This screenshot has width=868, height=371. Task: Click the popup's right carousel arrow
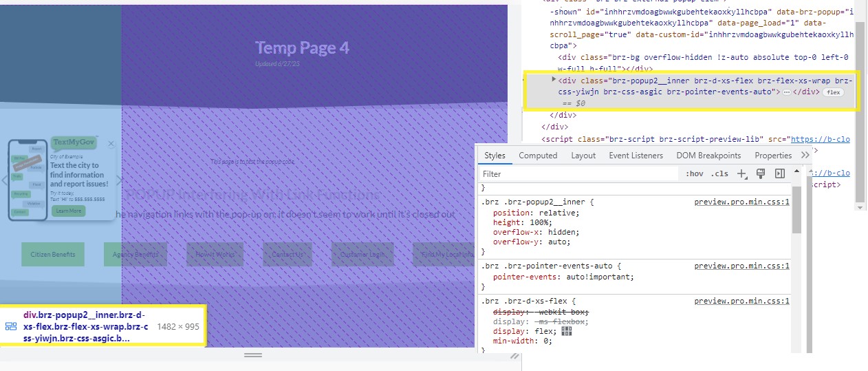point(119,180)
